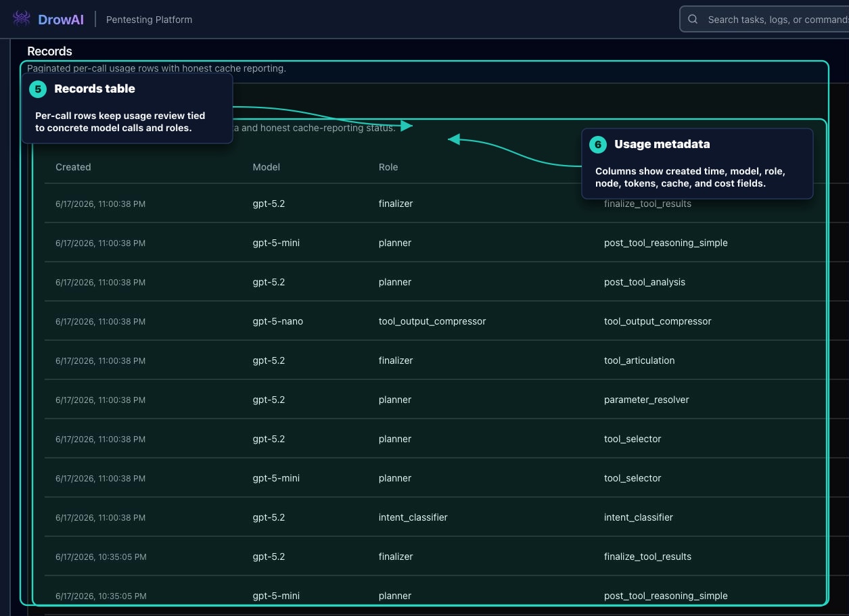Image resolution: width=849 pixels, height=616 pixels.
Task: Click the timestamp in the post_tool_analysis row
Action: coord(100,282)
